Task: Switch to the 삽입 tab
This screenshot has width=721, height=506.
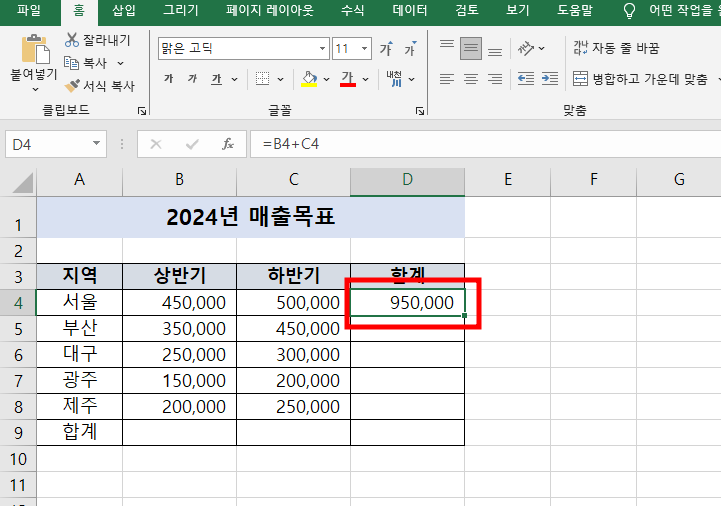Action: [x=124, y=11]
